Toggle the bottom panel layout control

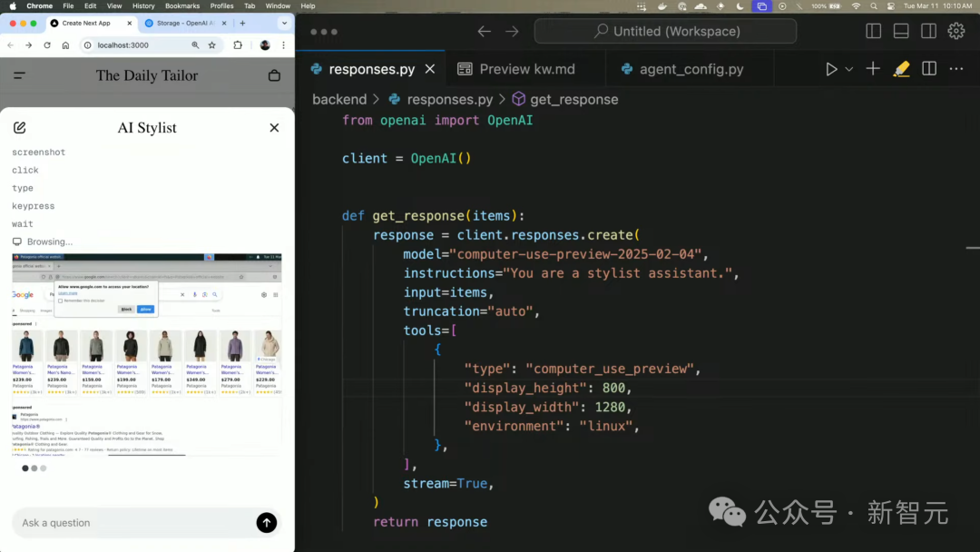point(900,30)
